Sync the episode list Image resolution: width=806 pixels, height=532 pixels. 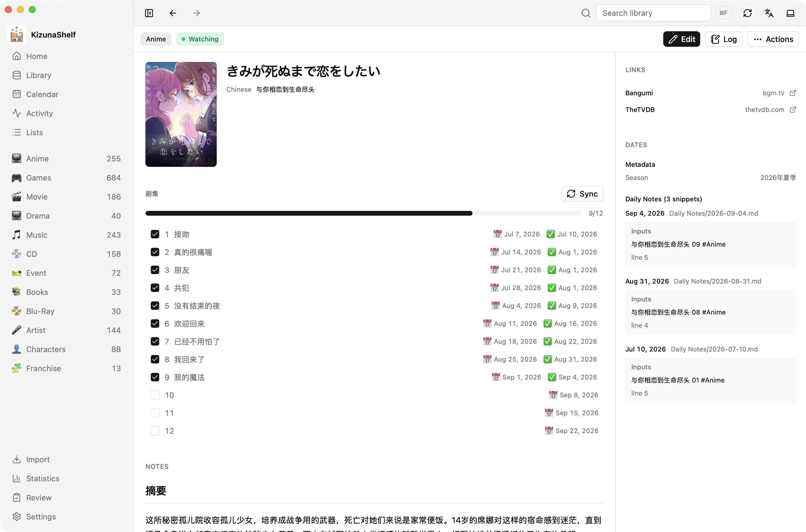pos(582,194)
